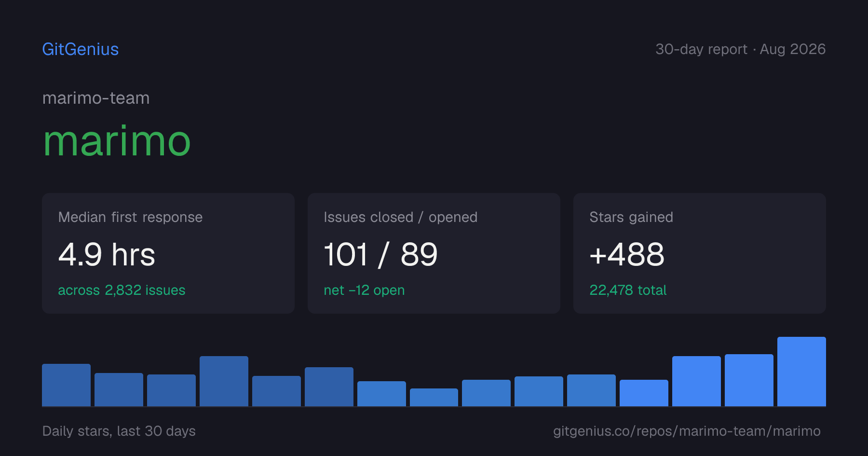Select the "101 / 89" value
The height and width of the screenshot is (456, 868).
[380, 254]
